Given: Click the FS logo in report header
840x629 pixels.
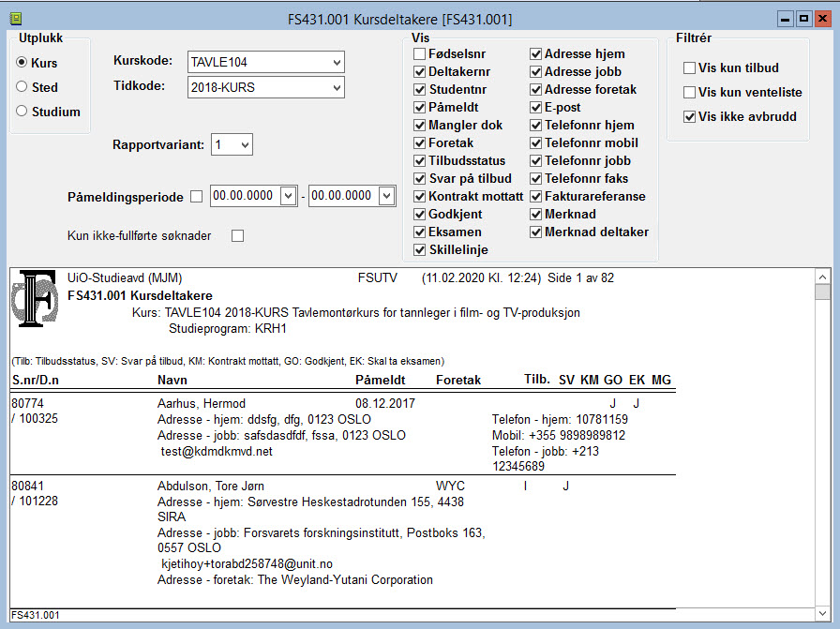Looking at the screenshot, I should coord(35,298).
